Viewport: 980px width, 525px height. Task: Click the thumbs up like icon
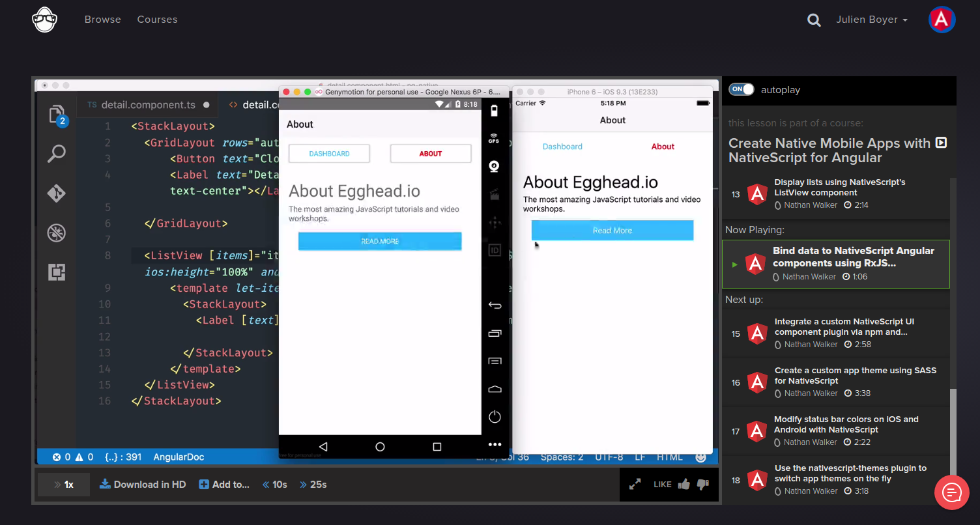pos(684,484)
